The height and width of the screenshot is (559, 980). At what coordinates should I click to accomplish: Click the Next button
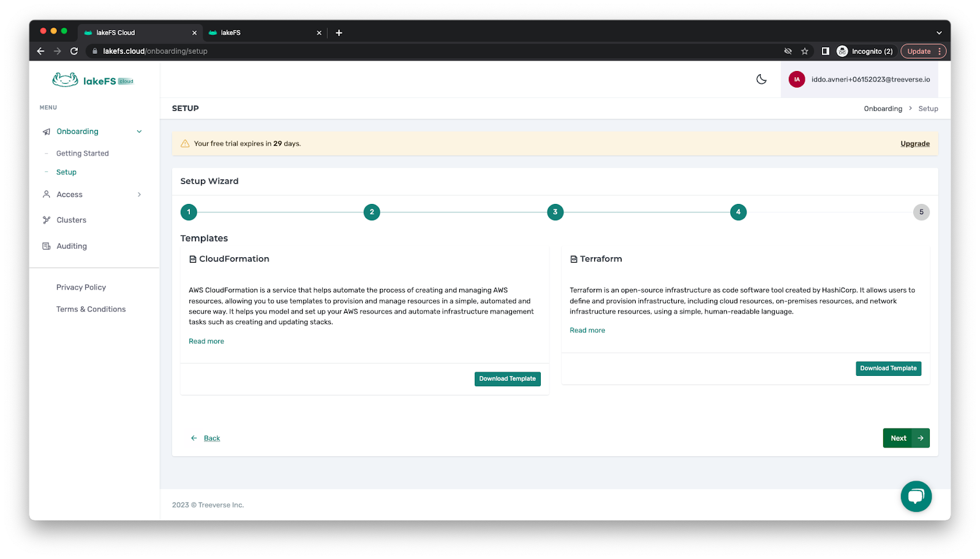pyautogui.click(x=907, y=438)
